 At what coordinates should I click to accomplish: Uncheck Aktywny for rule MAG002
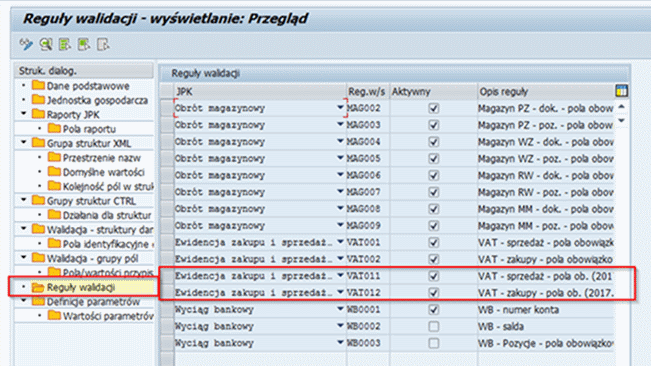point(433,108)
